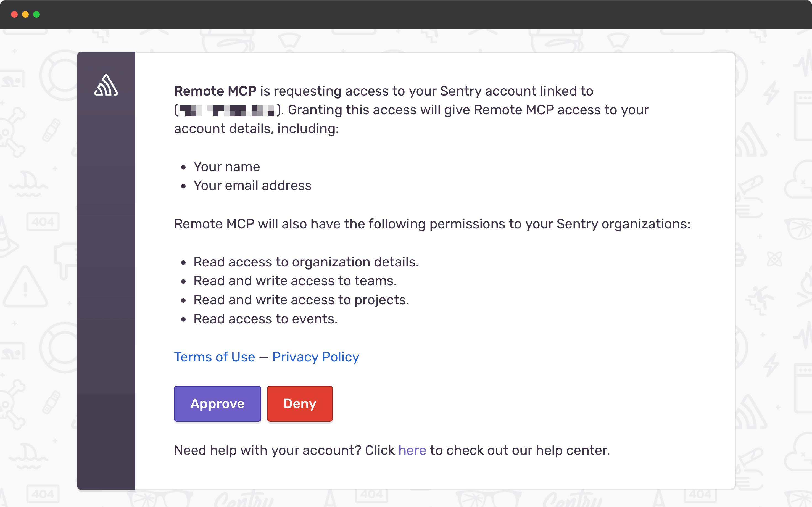Approve the Remote MCP access request
This screenshot has height=507, width=812.
[x=217, y=403]
